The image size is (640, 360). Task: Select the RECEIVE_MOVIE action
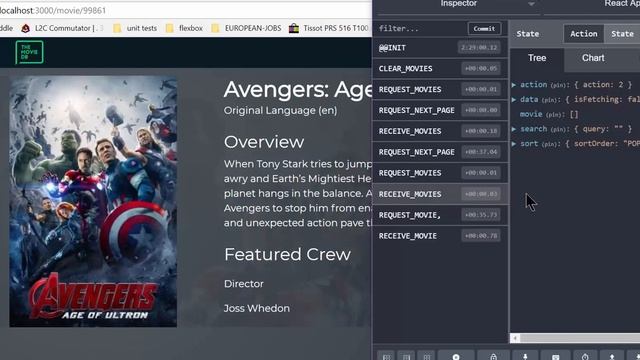(x=440, y=236)
